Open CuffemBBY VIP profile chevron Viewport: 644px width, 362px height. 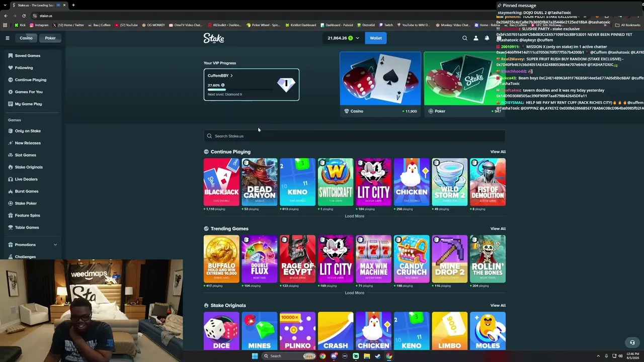pos(231,76)
